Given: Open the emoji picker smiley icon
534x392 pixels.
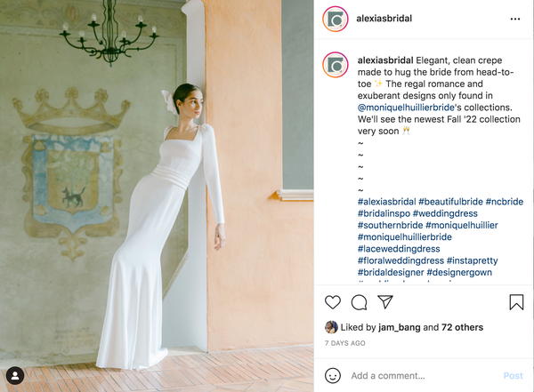Looking at the screenshot, I should click(x=332, y=376).
